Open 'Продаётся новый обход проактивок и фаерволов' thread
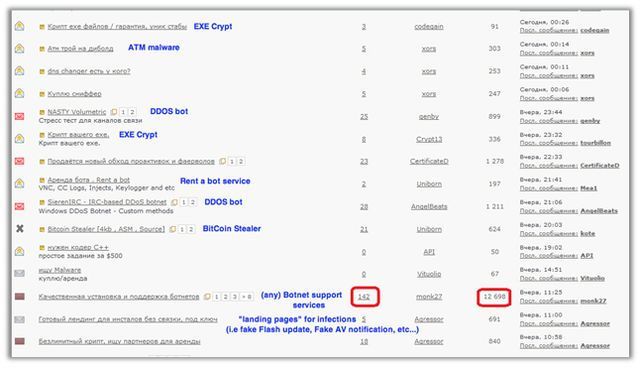The width and height of the screenshot is (640, 367). point(131,161)
